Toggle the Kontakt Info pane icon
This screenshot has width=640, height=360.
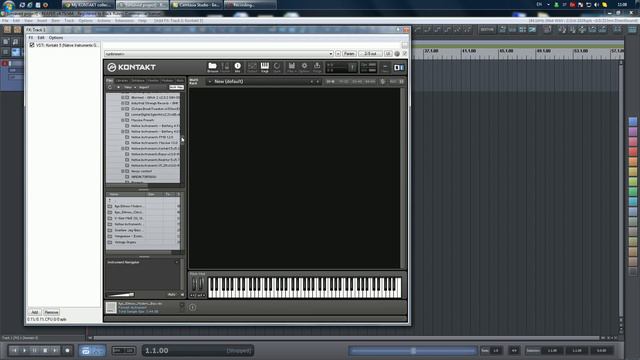(238, 67)
